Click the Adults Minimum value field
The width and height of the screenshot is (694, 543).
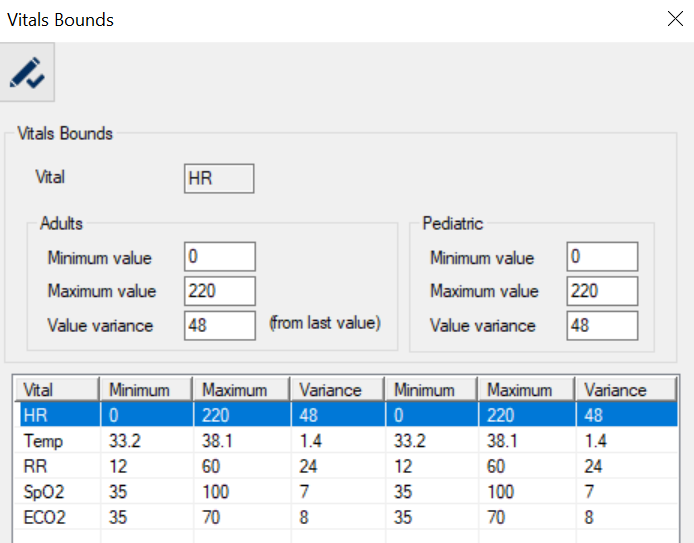pos(219,258)
